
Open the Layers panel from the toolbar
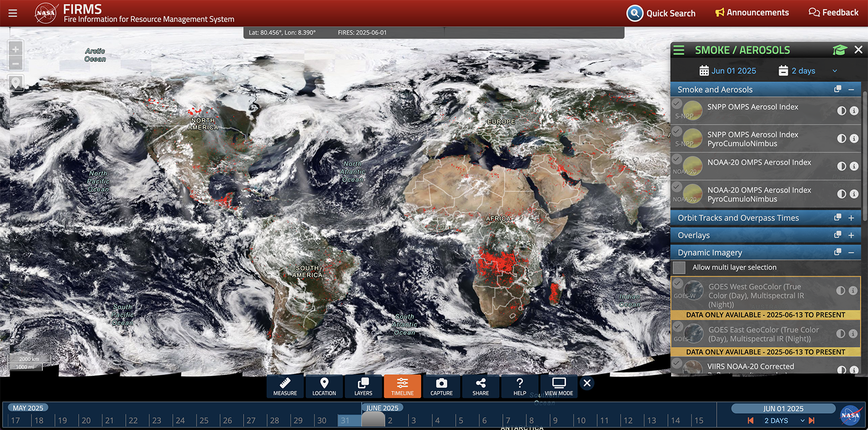pyautogui.click(x=363, y=386)
